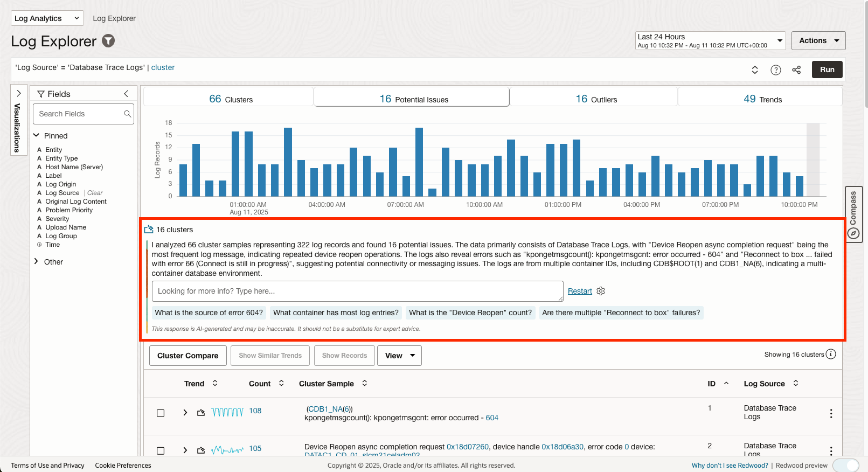
Task: Click 'Why don't I see Redwood?' link
Action: tap(730, 466)
